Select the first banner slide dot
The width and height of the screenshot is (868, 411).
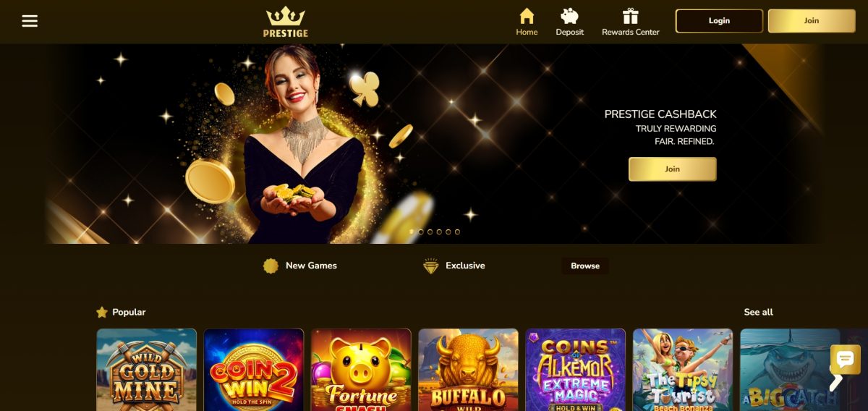pos(412,232)
